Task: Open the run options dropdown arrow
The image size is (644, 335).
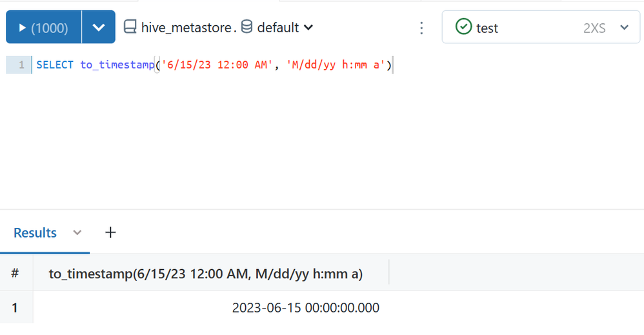Action: coord(99,27)
